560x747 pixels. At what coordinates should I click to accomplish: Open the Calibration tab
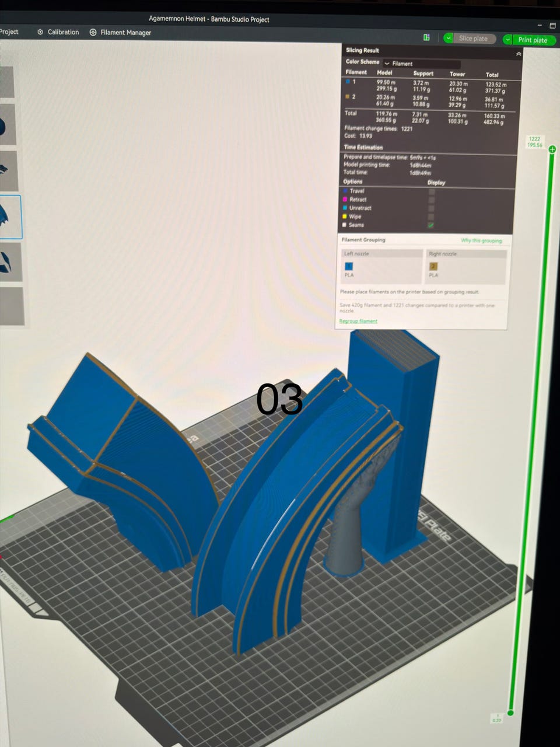point(58,32)
